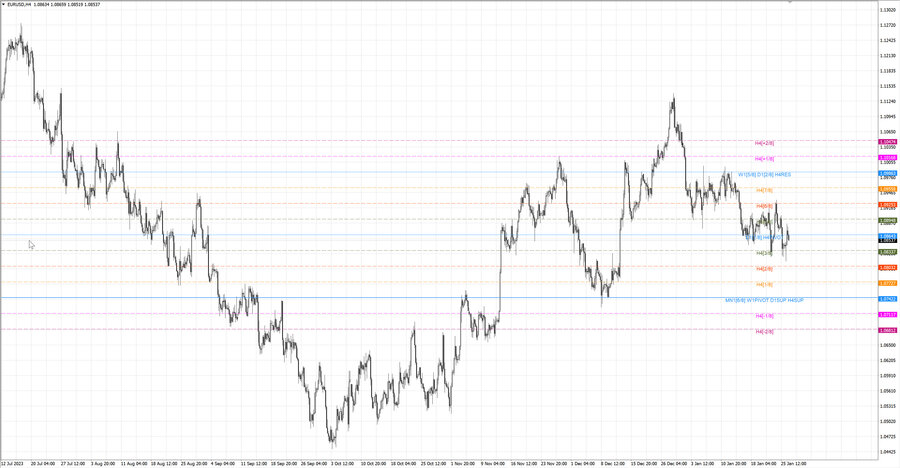
Task: Click the 1.11240 price scale value
Action: click(888, 101)
